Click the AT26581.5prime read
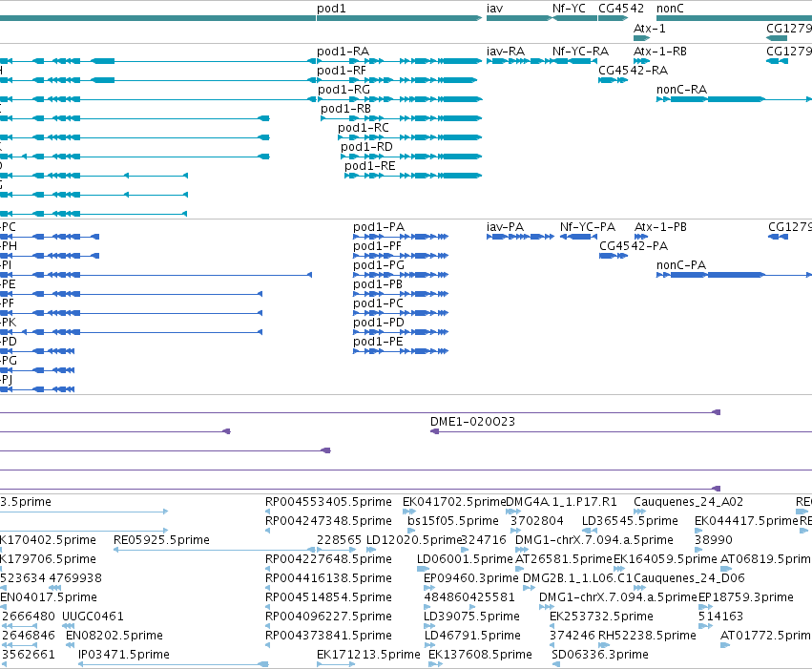Viewport: 812px width, 669px height. pos(518,569)
